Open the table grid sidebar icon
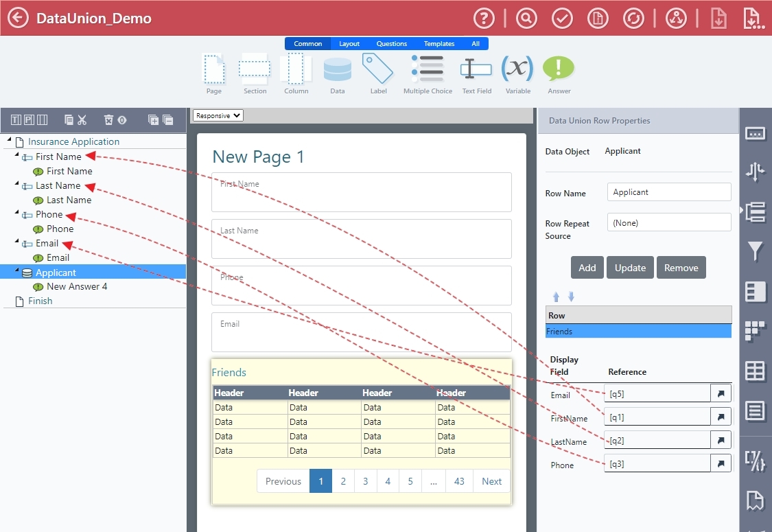The width and height of the screenshot is (772, 532). click(756, 371)
